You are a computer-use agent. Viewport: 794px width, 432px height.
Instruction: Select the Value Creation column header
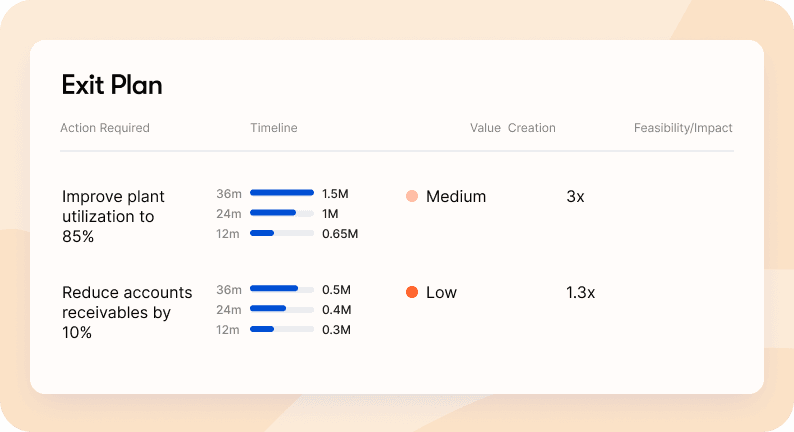(513, 128)
